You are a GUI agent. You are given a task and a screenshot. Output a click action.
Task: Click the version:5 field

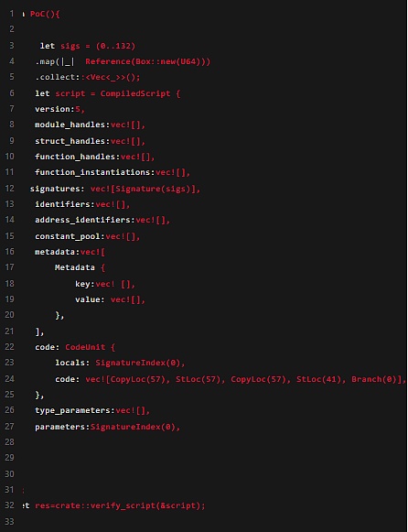coord(58,109)
